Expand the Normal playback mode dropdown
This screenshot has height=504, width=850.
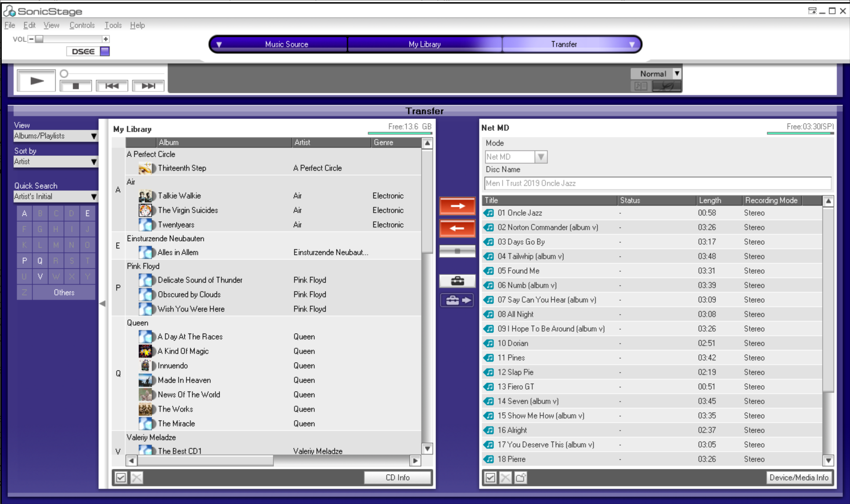[677, 74]
